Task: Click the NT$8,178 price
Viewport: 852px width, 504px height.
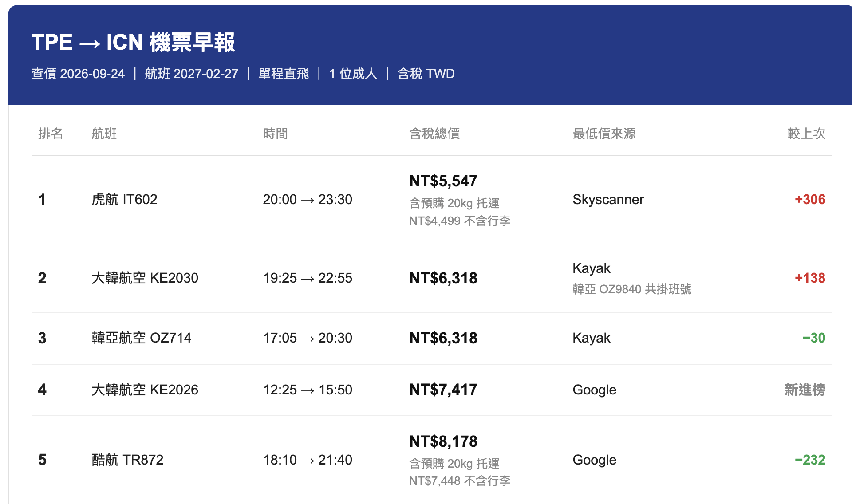Action: point(443,441)
